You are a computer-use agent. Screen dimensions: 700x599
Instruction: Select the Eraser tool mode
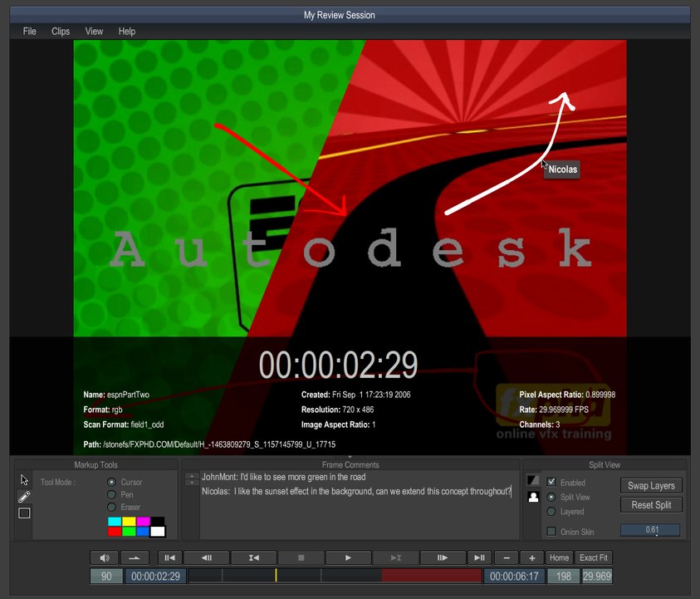click(111, 507)
